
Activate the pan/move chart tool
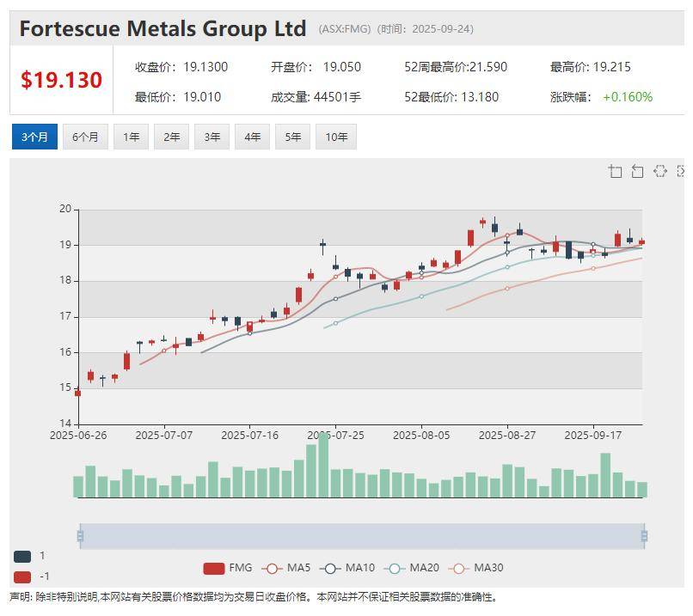point(660,171)
